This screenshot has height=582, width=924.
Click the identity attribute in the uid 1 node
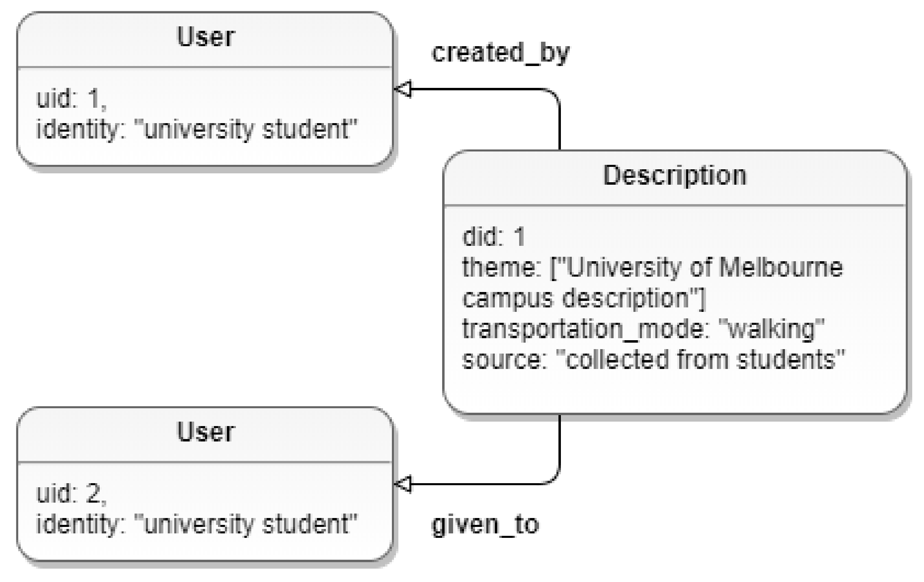coord(197,130)
